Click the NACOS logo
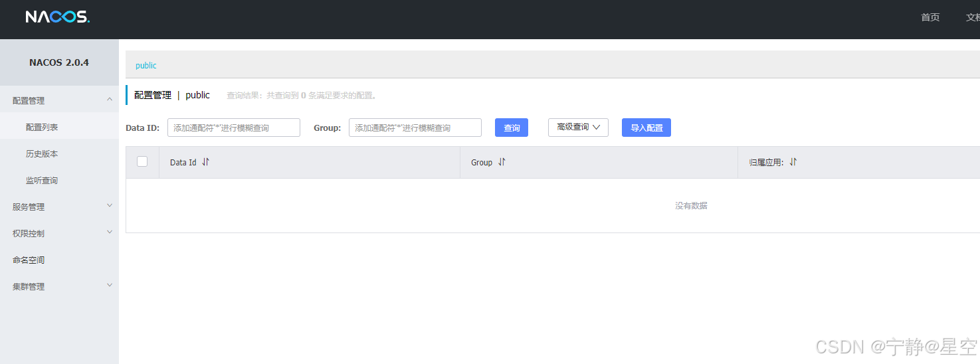The width and height of the screenshot is (980, 364). tap(57, 17)
